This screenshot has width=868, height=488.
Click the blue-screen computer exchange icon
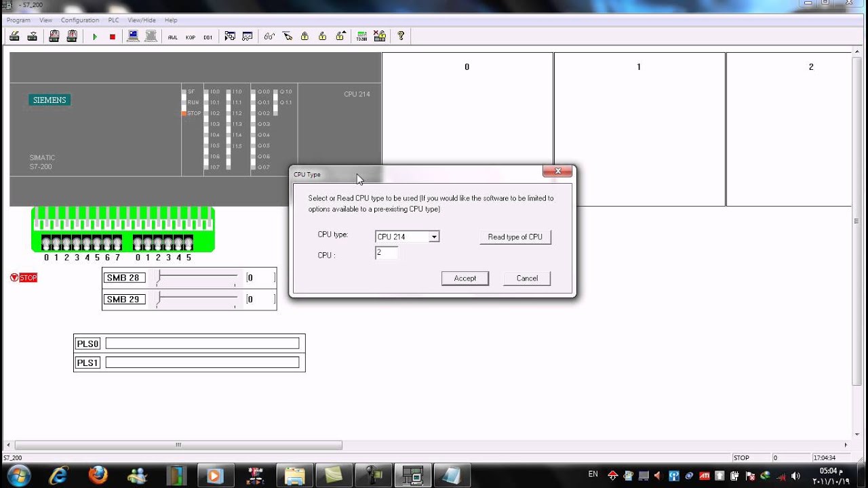point(134,36)
